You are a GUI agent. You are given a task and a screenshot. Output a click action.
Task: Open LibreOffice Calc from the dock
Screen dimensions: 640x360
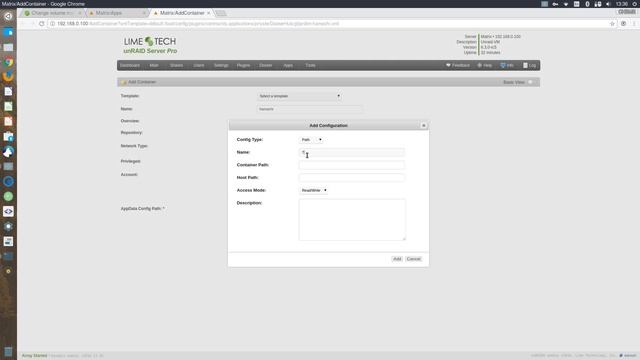(8, 107)
